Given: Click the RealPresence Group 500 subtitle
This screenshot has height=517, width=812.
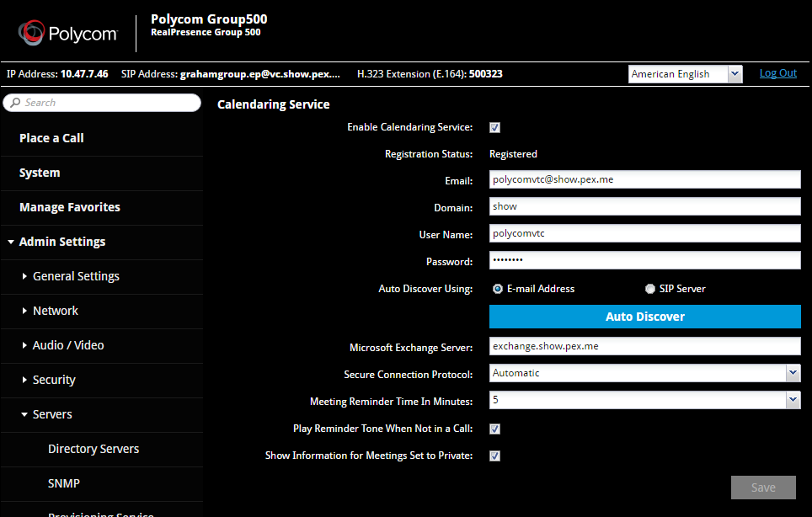Looking at the screenshot, I should pos(206,32).
